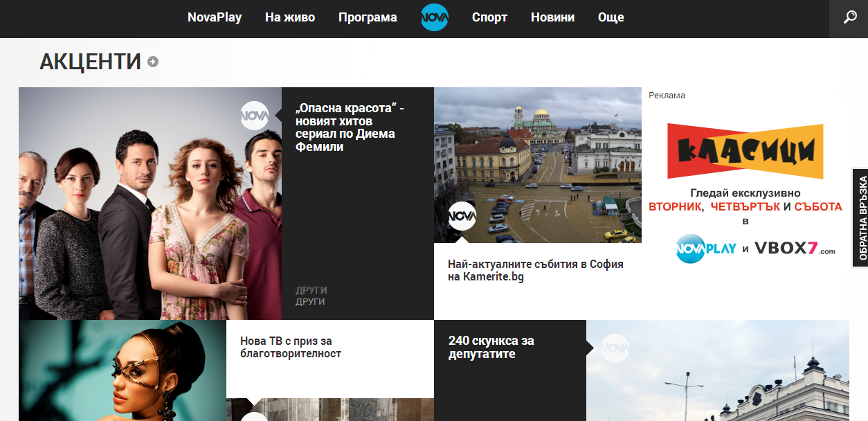Read „Опасна красота“ series article headline
Viewport: 868px width, 421px height.
click(x=350, y=127)
